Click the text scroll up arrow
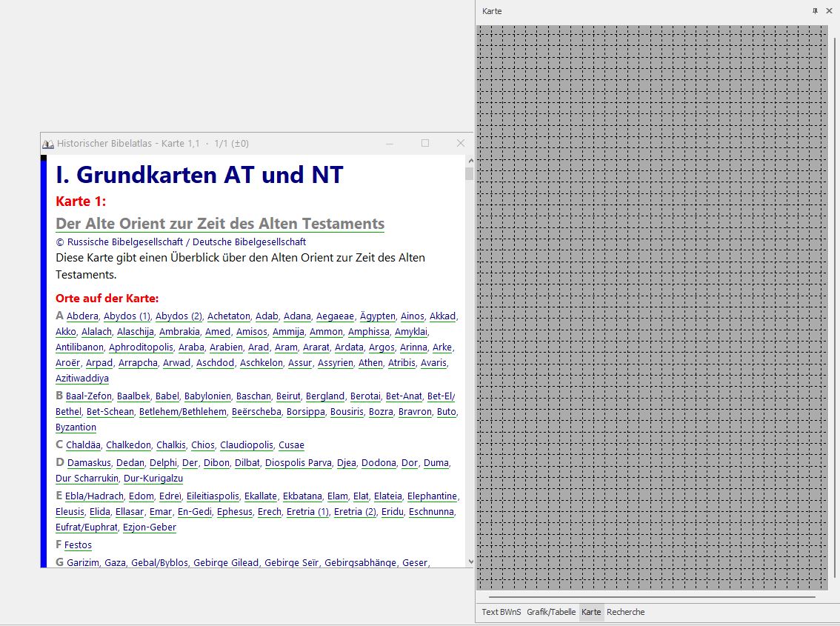 (470, 161)
